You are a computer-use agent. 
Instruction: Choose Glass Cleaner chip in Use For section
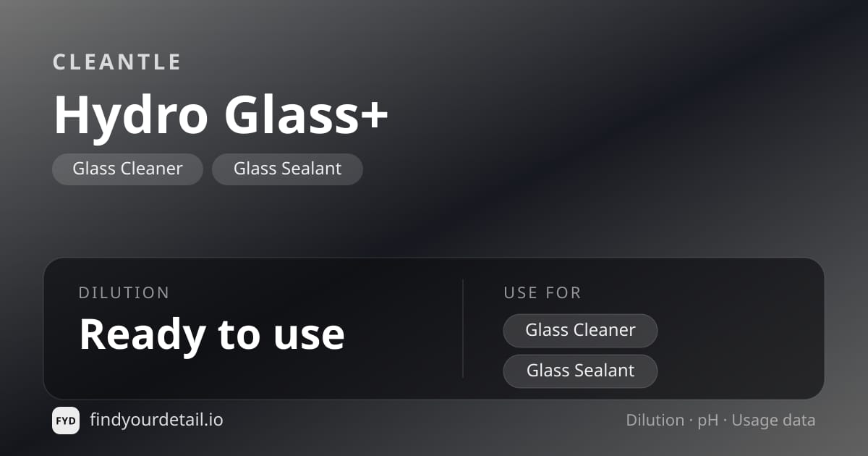(x=580, y=331)
